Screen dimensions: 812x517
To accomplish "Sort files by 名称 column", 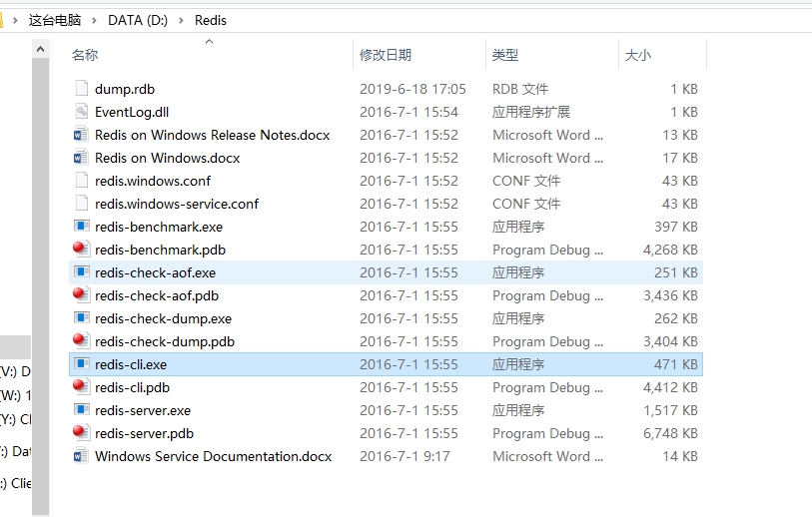I will (x=85, y=55).
